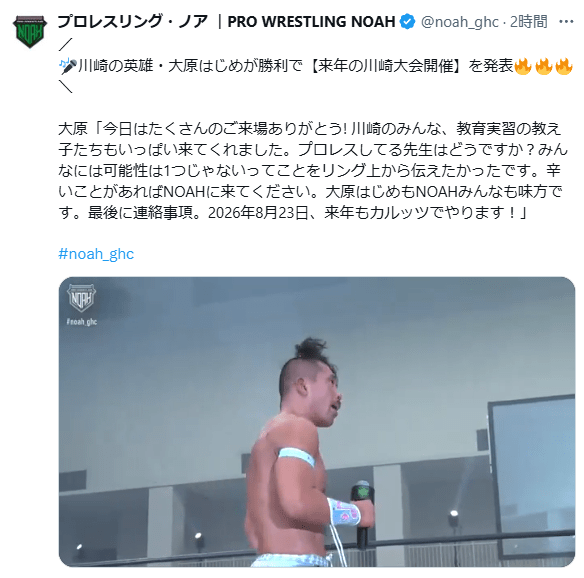Image resolution: width=584 pixels, height=578 pixels.
Task: Click the NOAH logo watermark in video
Action: (82, 298)
